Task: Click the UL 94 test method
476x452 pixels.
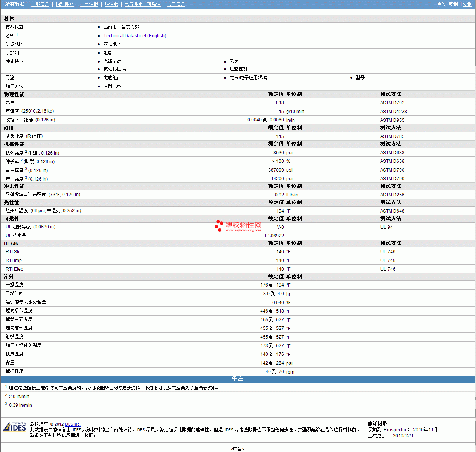Action: coord(386,227)
